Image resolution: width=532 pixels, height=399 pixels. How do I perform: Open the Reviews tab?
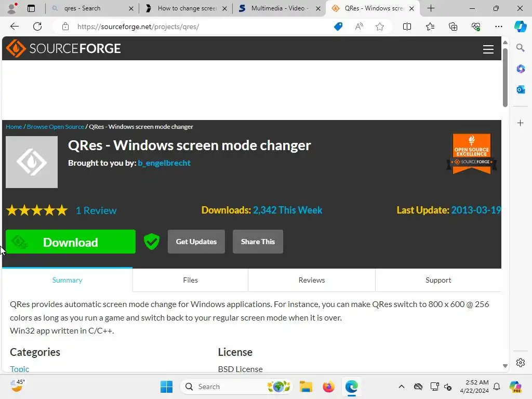coord(312,280)
